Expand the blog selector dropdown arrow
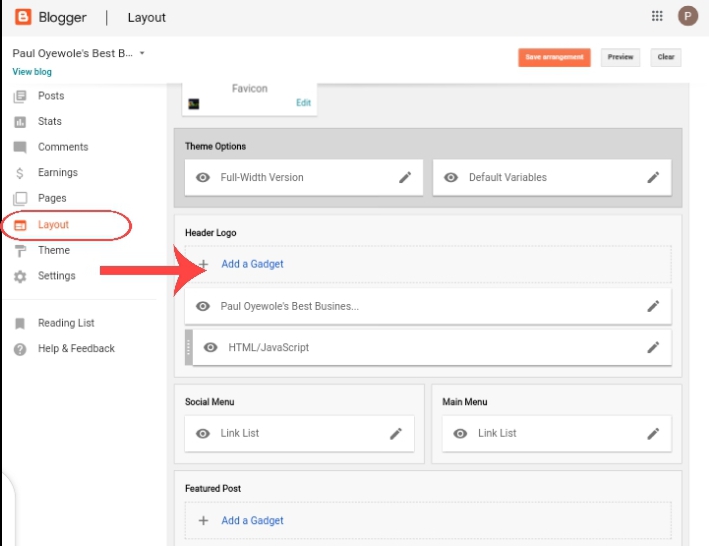This screenshot has width=709, height=546. coord(142,53)
